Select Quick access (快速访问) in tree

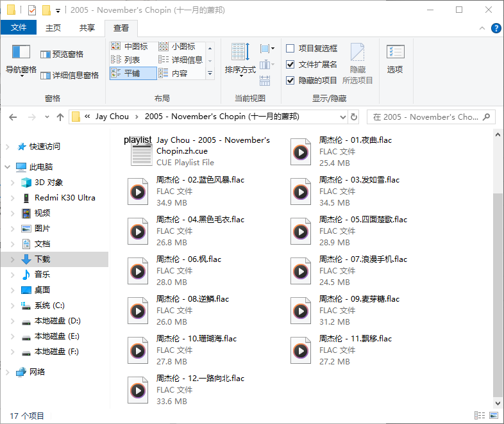[x=45, y=147]
